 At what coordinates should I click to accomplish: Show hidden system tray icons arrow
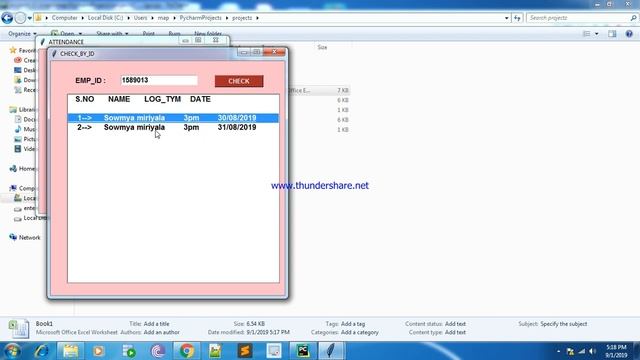558,351
